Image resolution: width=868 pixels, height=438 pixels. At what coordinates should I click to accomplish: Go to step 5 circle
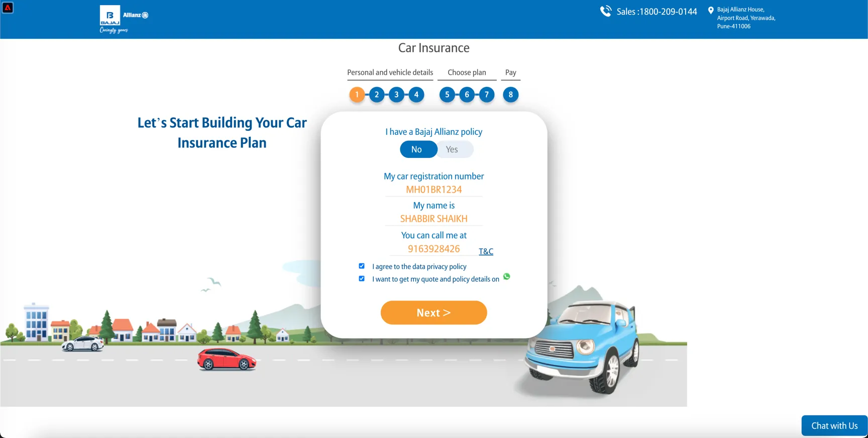coord(447,95)
